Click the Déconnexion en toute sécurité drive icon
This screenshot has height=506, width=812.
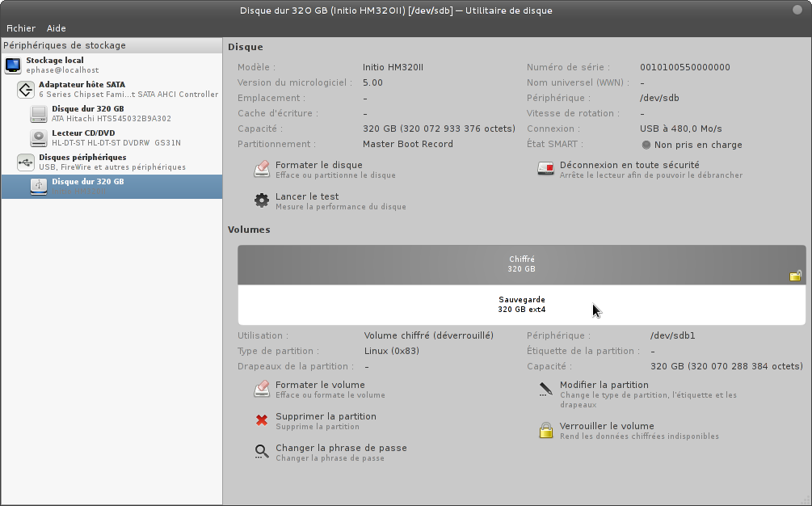coord(546,169)
